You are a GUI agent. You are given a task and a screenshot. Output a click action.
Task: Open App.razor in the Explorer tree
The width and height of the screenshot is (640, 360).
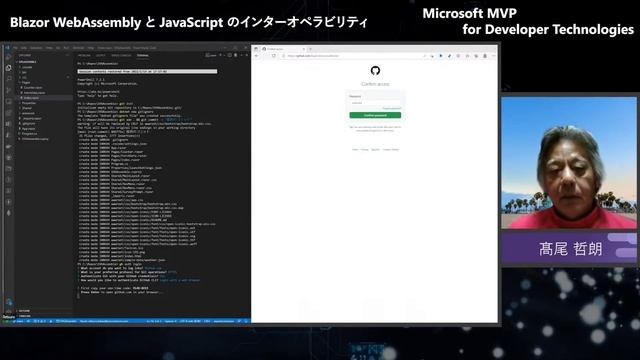pyautogui.click(x=29, y=129)
